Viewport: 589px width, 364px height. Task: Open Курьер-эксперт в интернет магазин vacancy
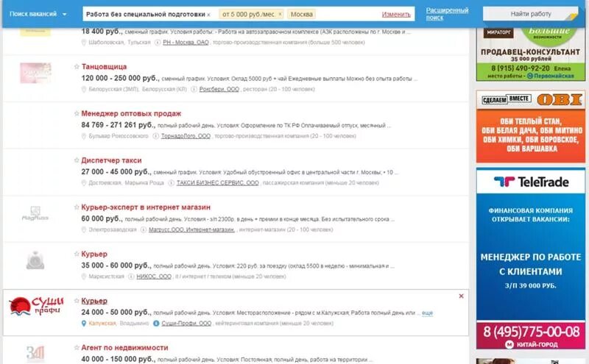pyautogui.click(x=146, y=207)
